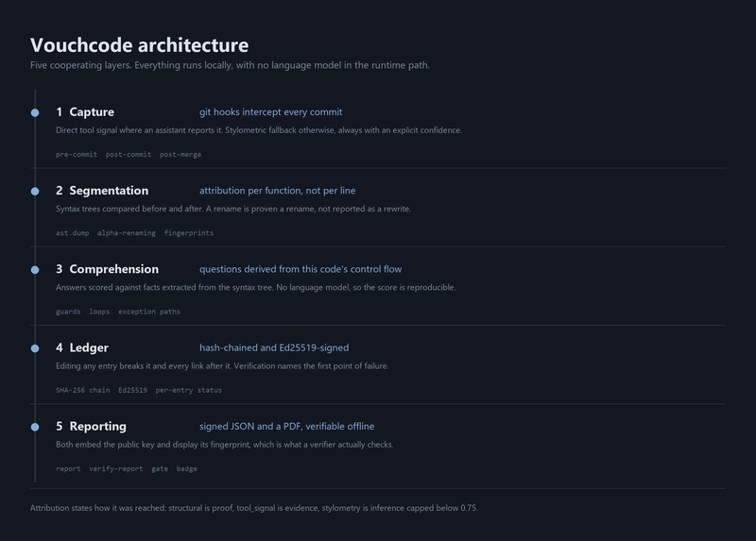Click 'signed JSON and a PDF, verifiable offline'

pos(287,426)
